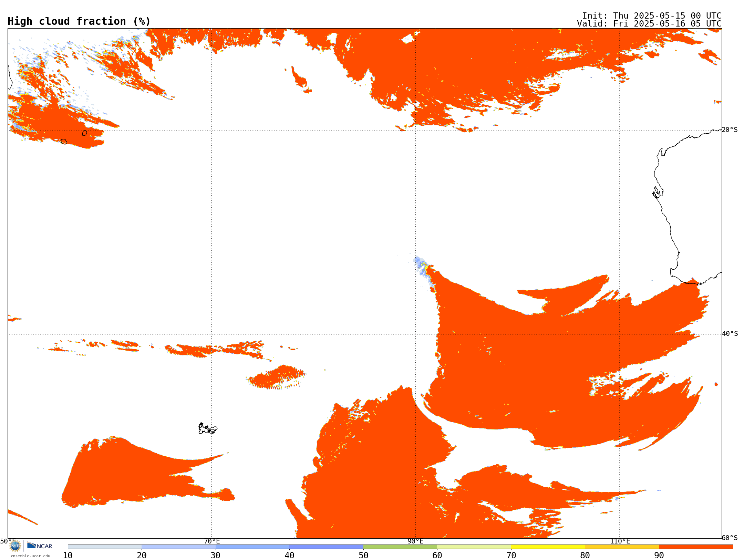
Task: Click the 60°S latitude label
Action: click(x=730, y=538)
